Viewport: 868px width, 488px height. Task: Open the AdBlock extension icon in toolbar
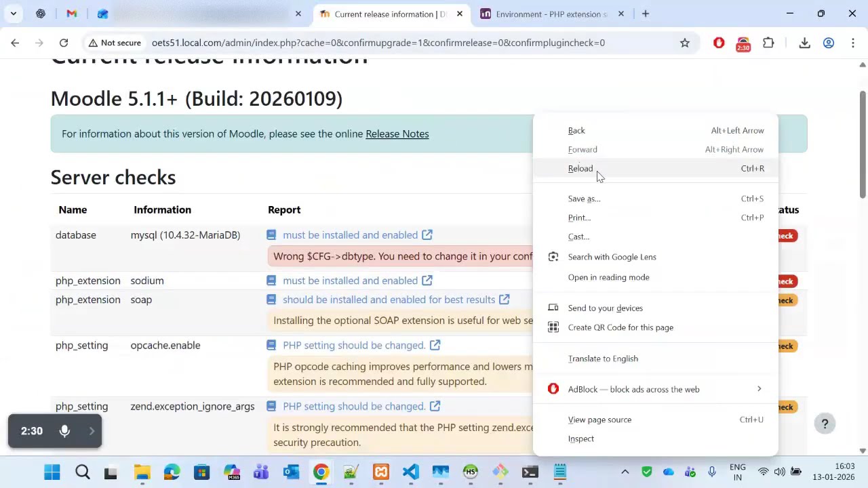coord(719,43)
